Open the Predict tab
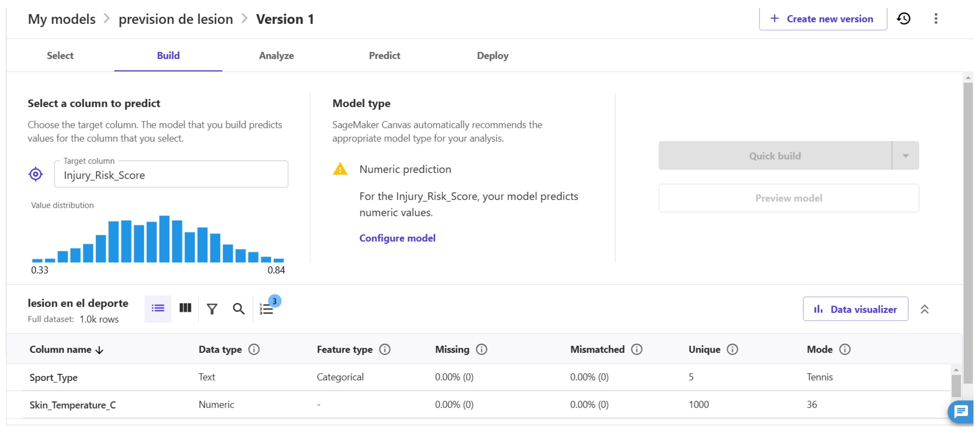 (384, 56)
